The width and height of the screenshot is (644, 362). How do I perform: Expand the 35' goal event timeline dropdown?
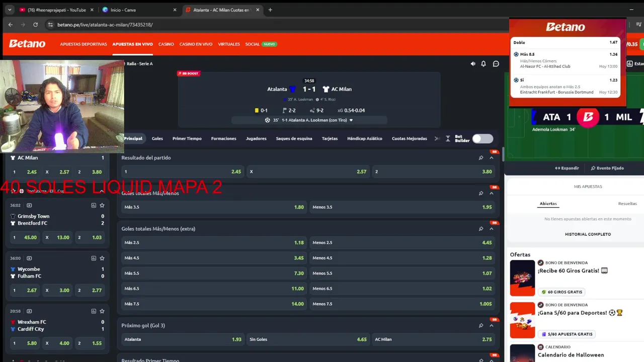coord(351,120)
